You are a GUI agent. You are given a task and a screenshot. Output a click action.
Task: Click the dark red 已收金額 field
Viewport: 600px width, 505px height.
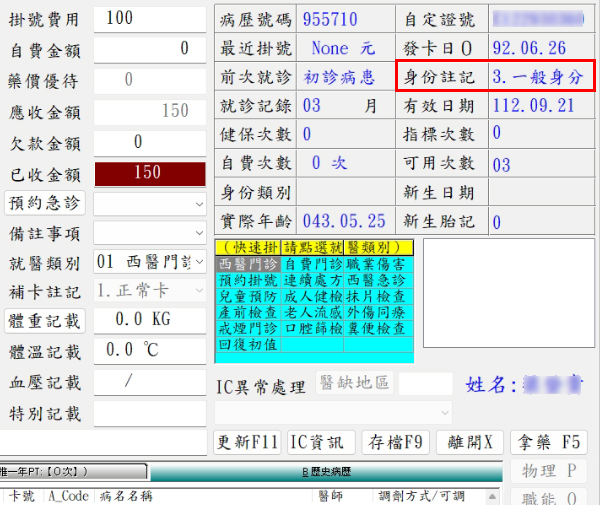(149, 172)
